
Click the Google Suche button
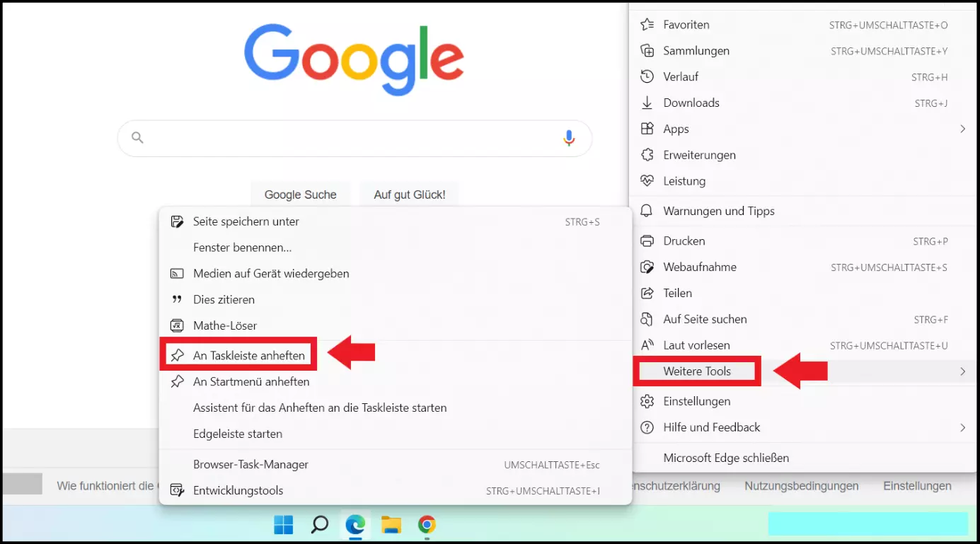click(301, 195)
